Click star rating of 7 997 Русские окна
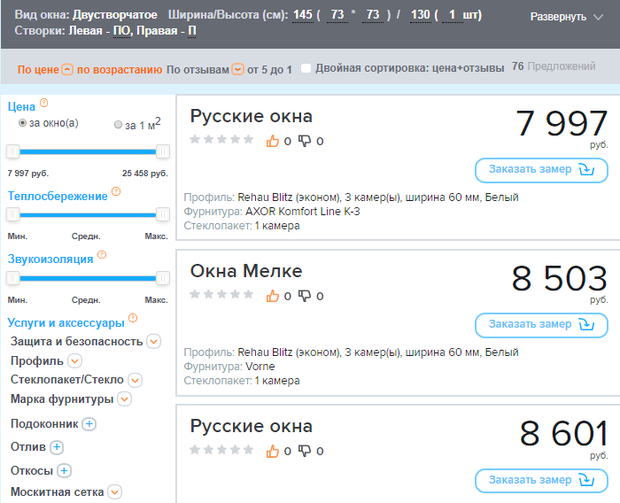 point(221,139)
